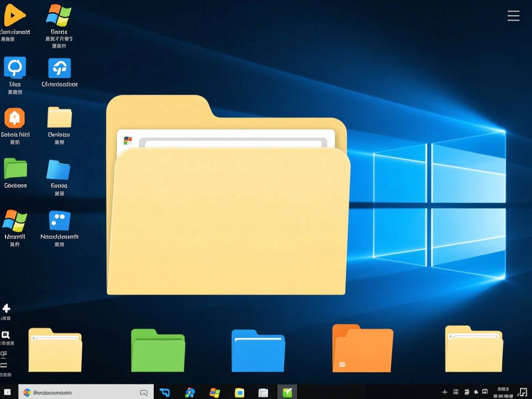Open the blue cloud app icon
The width and height of the screenshot is (532, 399).
(60, 68)
